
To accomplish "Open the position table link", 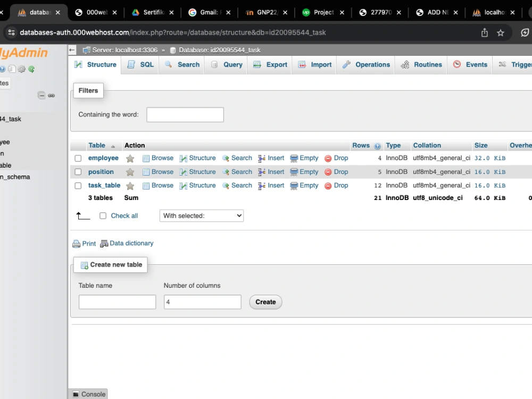I will pyautogui.click(x=101, y=172).
